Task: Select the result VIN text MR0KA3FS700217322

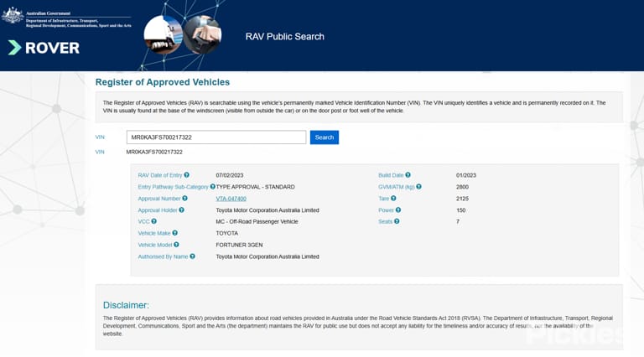Action: click(x=154, y=152)
